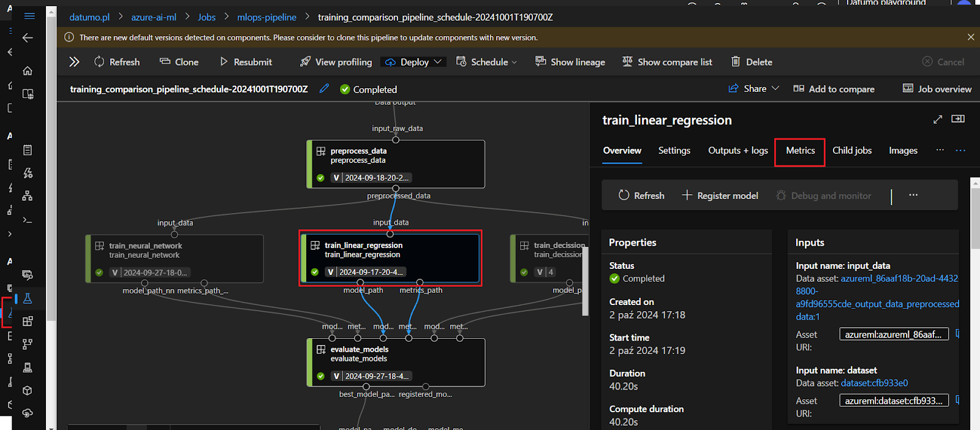Open the Components sidebar icon
Image resolution: width=980 pixels, height=430 pixels.
click(x=28, y=321)
